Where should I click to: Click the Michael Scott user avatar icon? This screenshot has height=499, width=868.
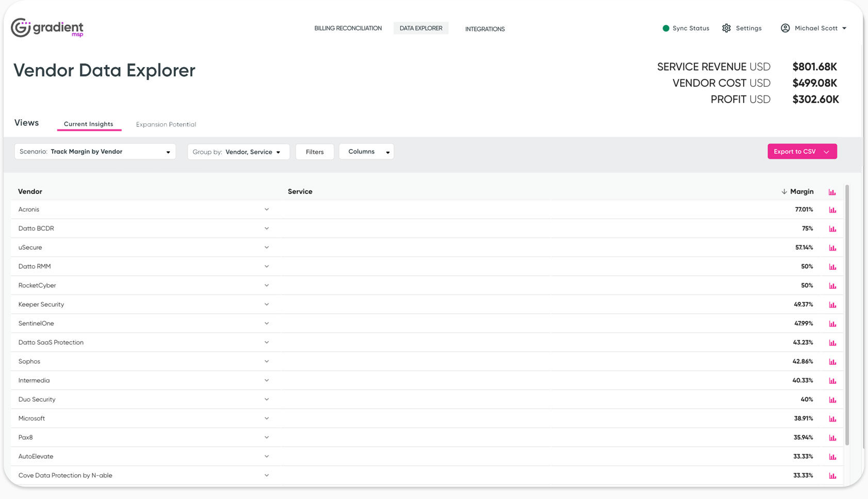(785, 28)
